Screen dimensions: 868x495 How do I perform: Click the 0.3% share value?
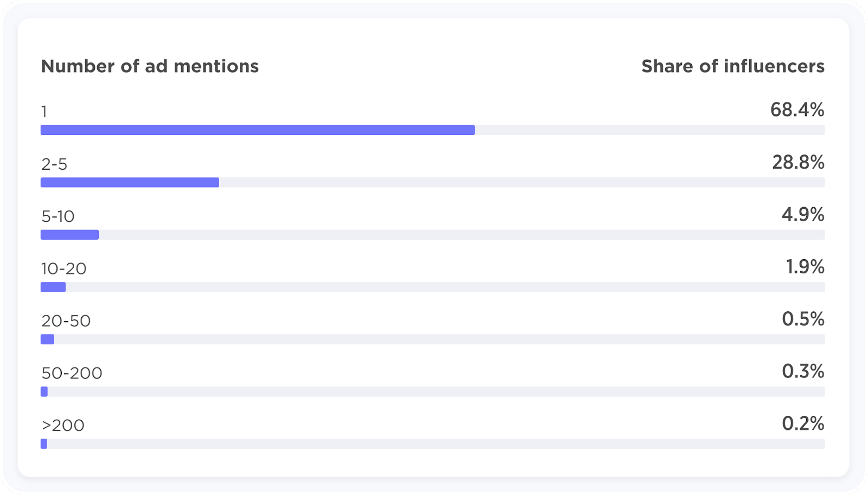(803, 371)
